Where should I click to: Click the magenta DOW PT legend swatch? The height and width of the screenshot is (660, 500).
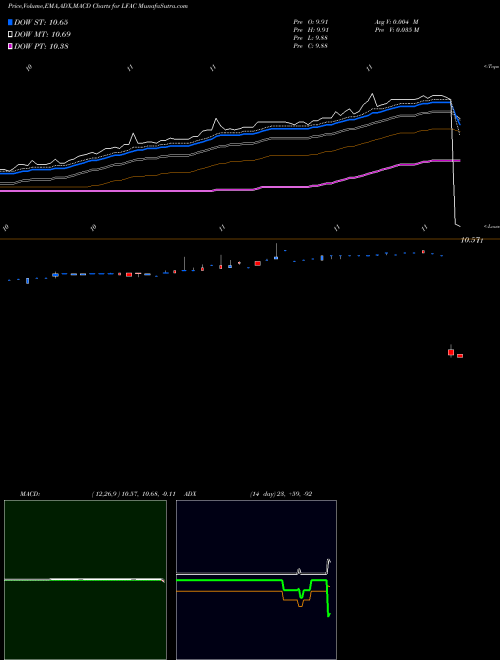click(11, 46)
